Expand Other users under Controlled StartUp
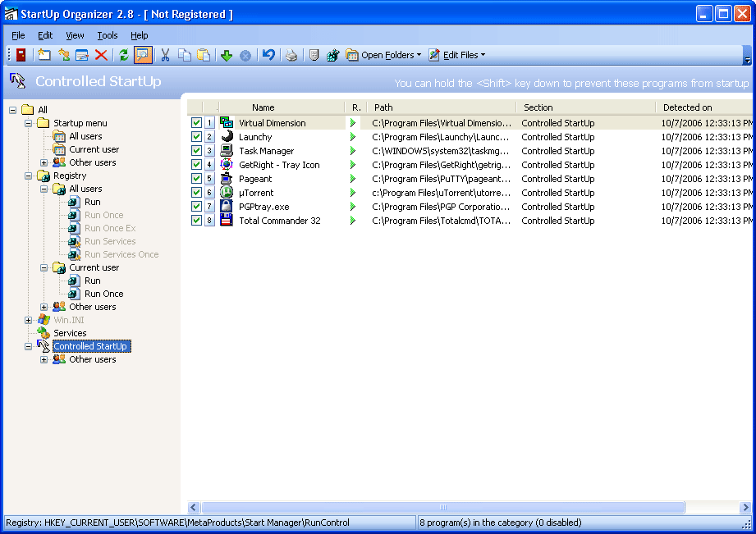Screen dimensions: 756x534 click(44, 359)
